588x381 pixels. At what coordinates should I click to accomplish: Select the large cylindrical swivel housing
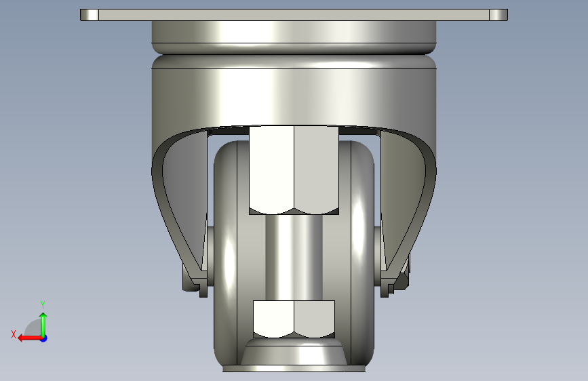pyautogui.click(x=294, y=96)
